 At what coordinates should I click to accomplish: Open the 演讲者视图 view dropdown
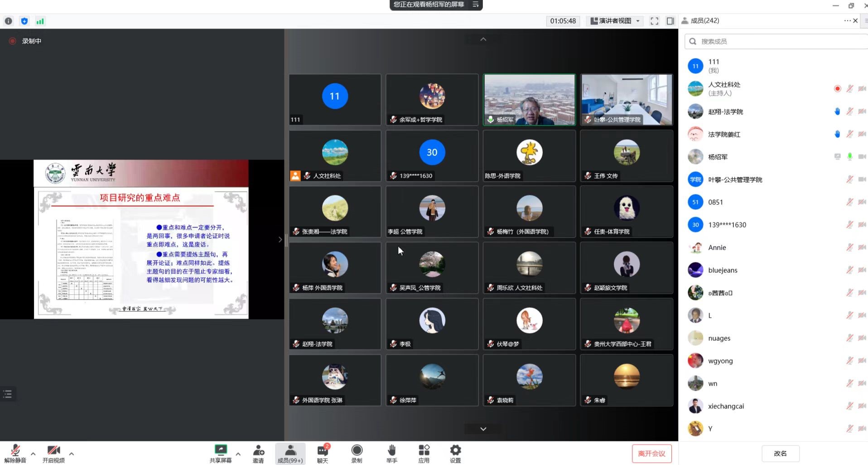tap(615, 21)
